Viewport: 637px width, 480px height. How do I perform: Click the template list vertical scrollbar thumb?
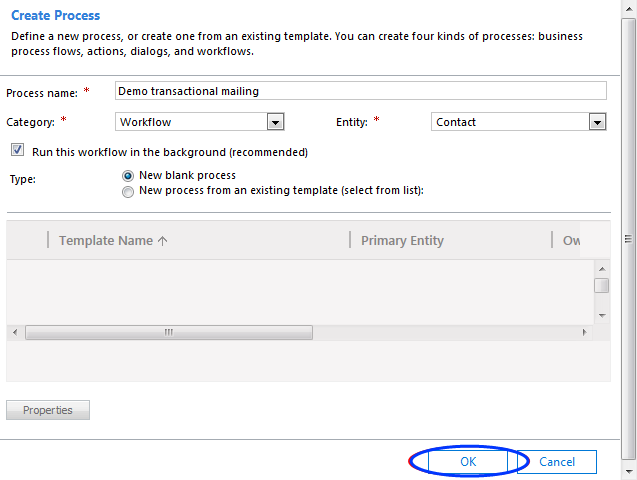pos(602,285)
